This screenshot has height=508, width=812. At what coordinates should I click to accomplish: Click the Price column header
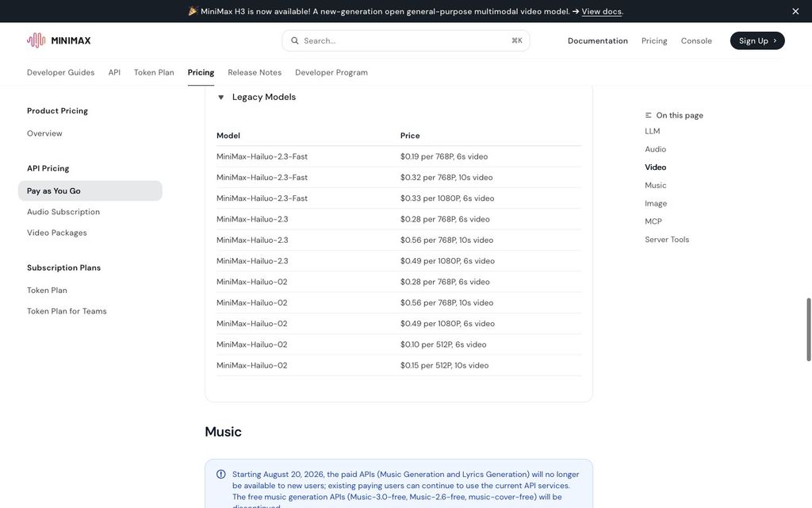point(410,135)
